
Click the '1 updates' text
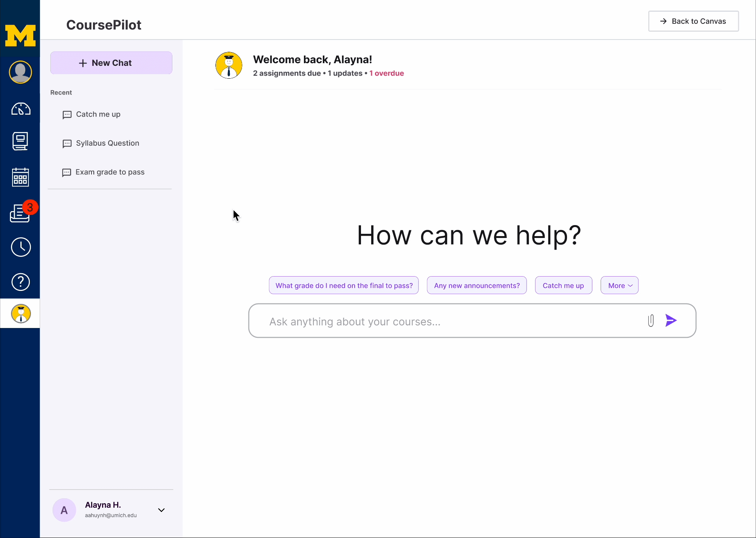(x=345, y=73)
